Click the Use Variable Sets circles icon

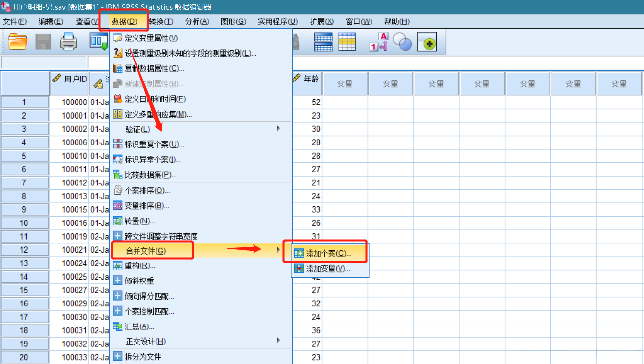(x=403, y=41)
